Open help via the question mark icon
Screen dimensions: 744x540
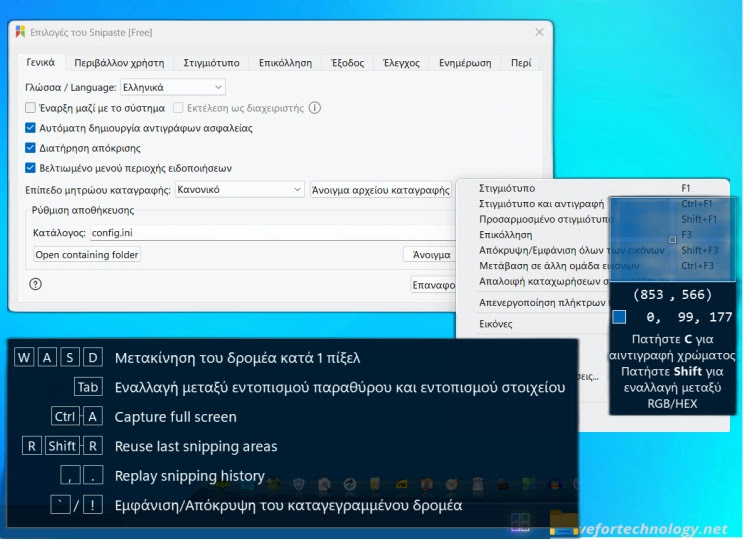coord(36,284)
